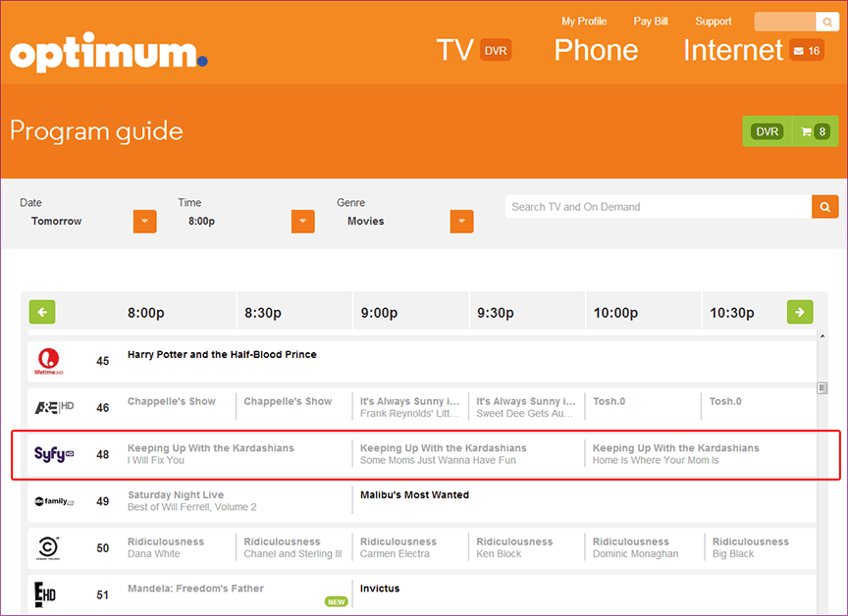Select the Syfy channel logo

54,454
